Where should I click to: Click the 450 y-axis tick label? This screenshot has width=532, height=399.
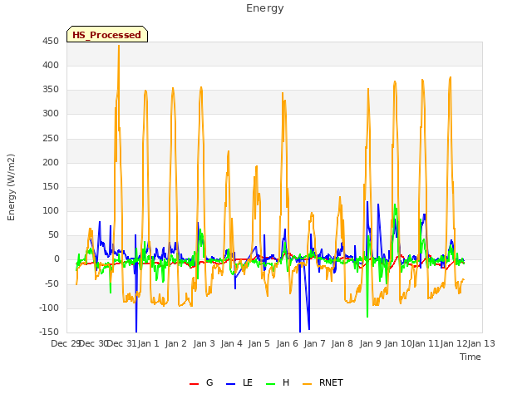(x=51, y=42)
